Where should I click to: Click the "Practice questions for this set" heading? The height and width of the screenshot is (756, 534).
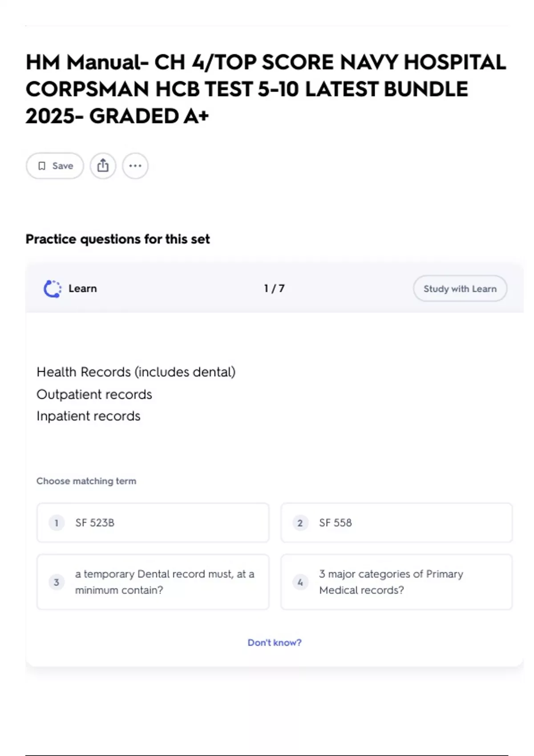pyautogui.click(x=117, y=239)
